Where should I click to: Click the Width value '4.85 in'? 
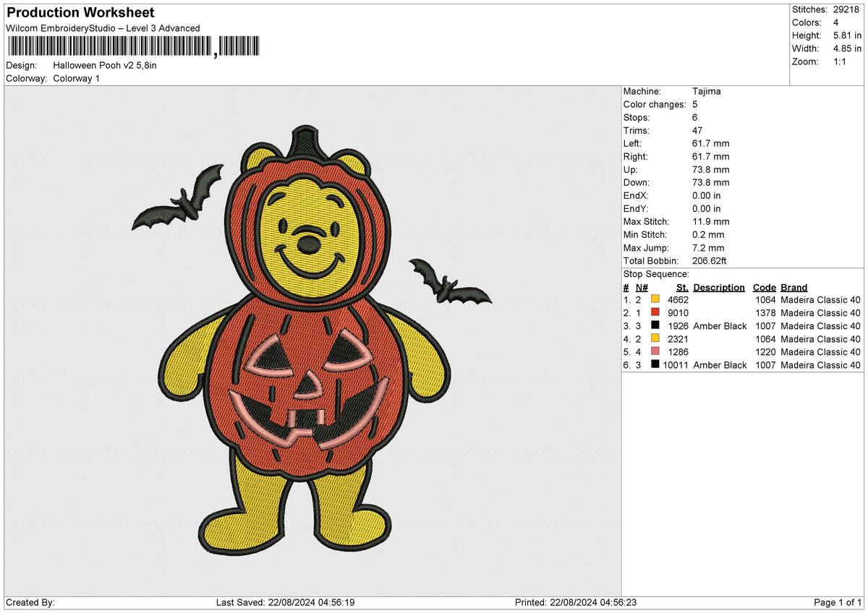pyautogui.click(x=846, y=48)
